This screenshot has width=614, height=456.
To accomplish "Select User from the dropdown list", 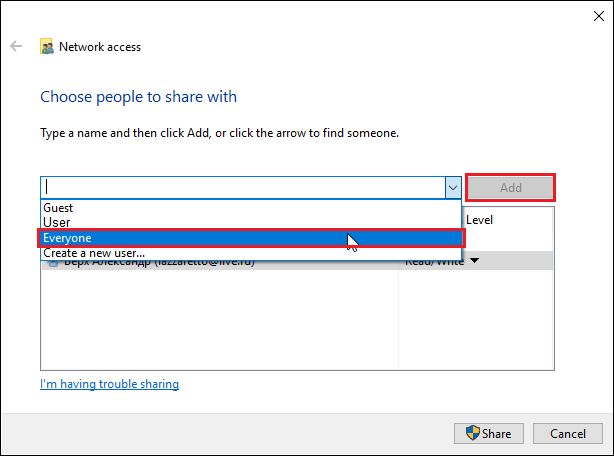I will (56, 222).
